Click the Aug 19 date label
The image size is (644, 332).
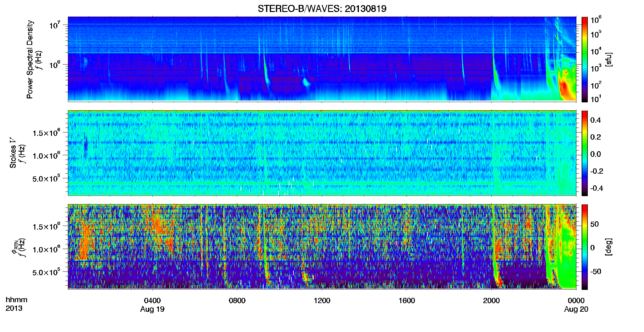152,309
